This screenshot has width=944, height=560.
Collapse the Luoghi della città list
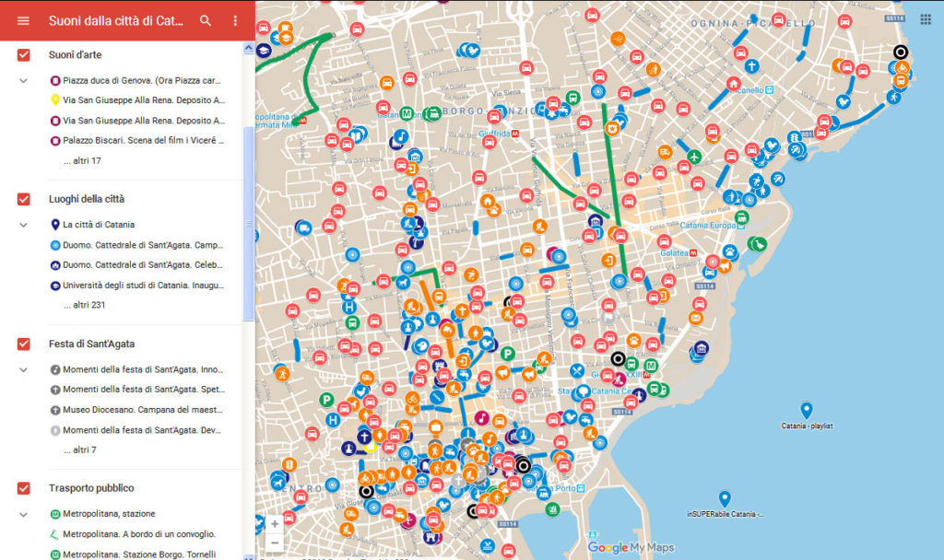tap(24, 225)
